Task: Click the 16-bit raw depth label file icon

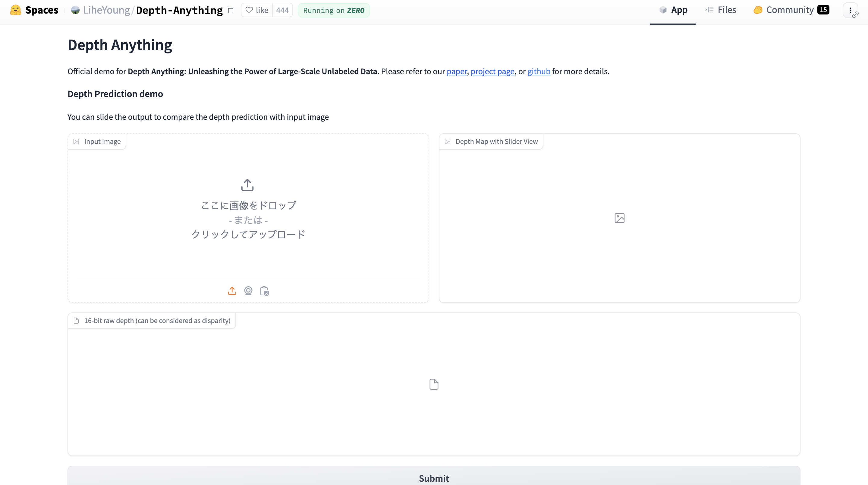Action: point(77,321)
